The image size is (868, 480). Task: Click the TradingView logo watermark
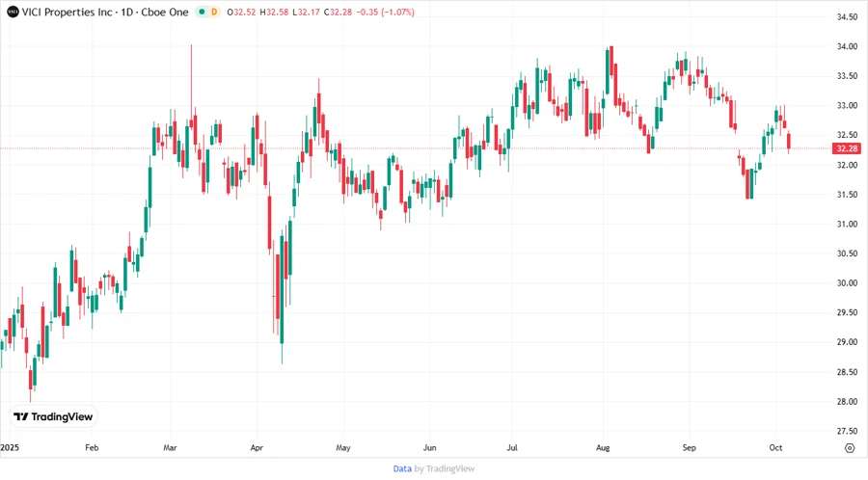53,416
